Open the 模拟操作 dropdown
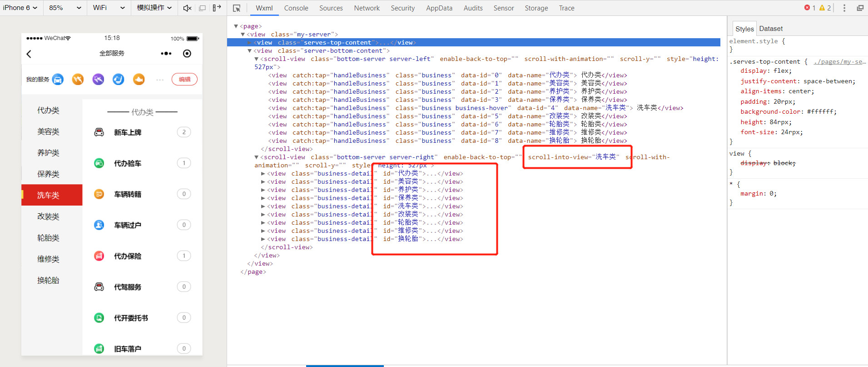The height and width of the screenshot is (367, 868). [x=154, y=8]
